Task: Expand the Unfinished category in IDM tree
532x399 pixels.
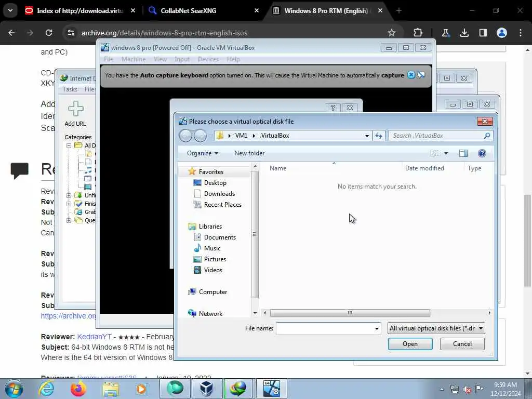Action: point(69,196)
